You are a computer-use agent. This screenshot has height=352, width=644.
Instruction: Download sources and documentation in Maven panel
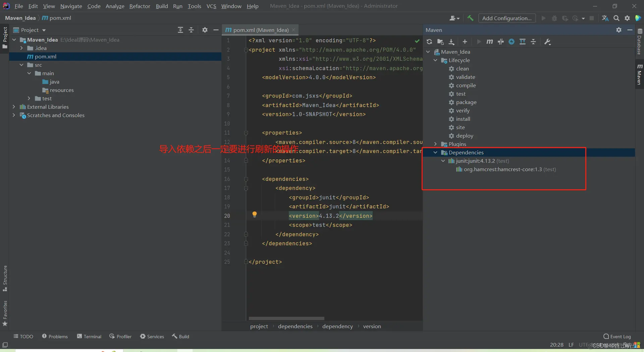click(451, 42)
